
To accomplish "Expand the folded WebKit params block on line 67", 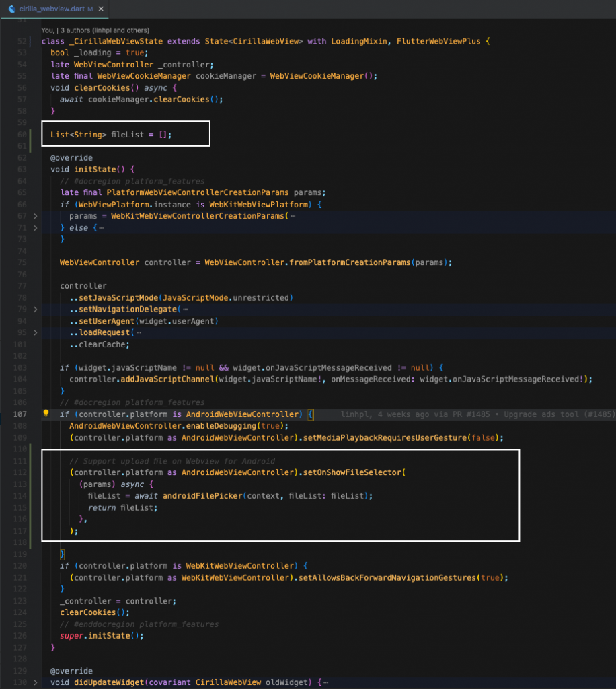I will (36, 216).
